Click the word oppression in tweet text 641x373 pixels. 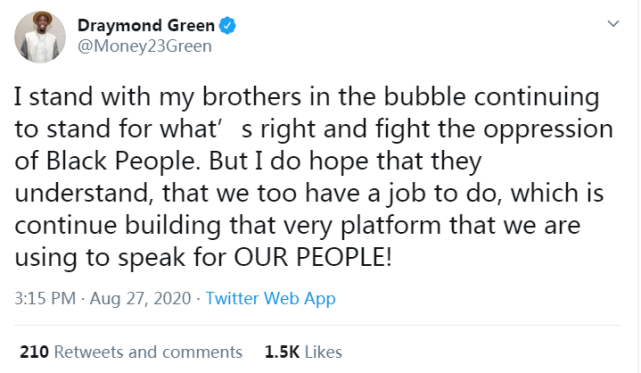[x=548, y=130]
